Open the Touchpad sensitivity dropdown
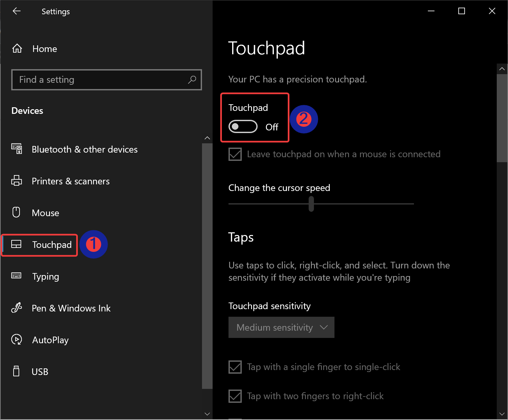This screenshot has width=508, height=420. [281, 327]
